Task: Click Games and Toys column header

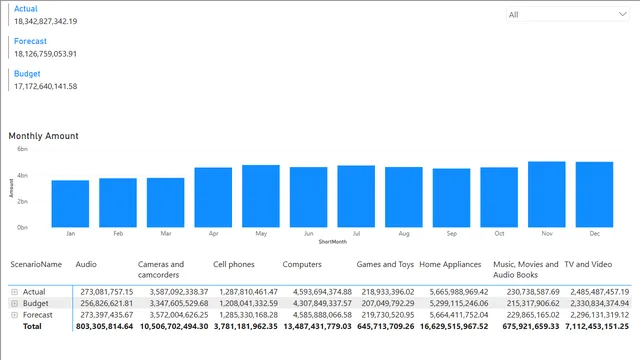Action: tap(385, 264)
